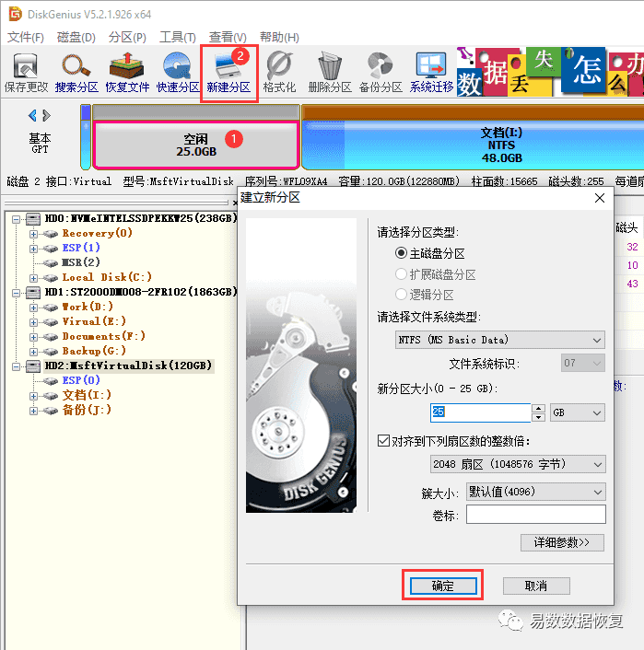The image size is (644, 650).
Task: Expand the Work(D:) tree node
Action: tap(33, 308)
